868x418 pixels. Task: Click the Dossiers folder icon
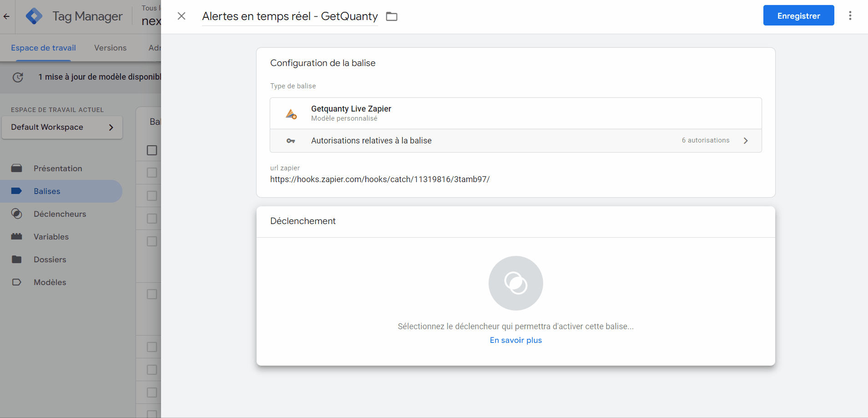click(16, 260)
